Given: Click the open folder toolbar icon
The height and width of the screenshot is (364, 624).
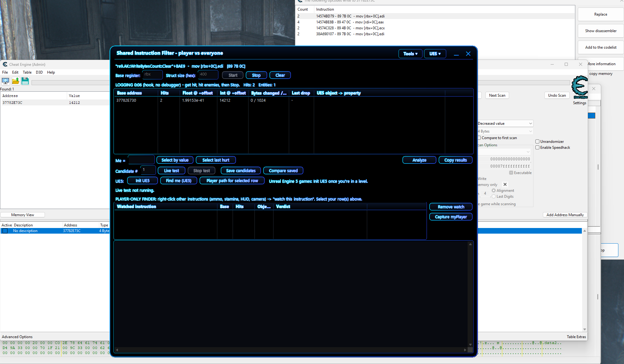Looking at the screenshot, I should [x=16, y=81].
